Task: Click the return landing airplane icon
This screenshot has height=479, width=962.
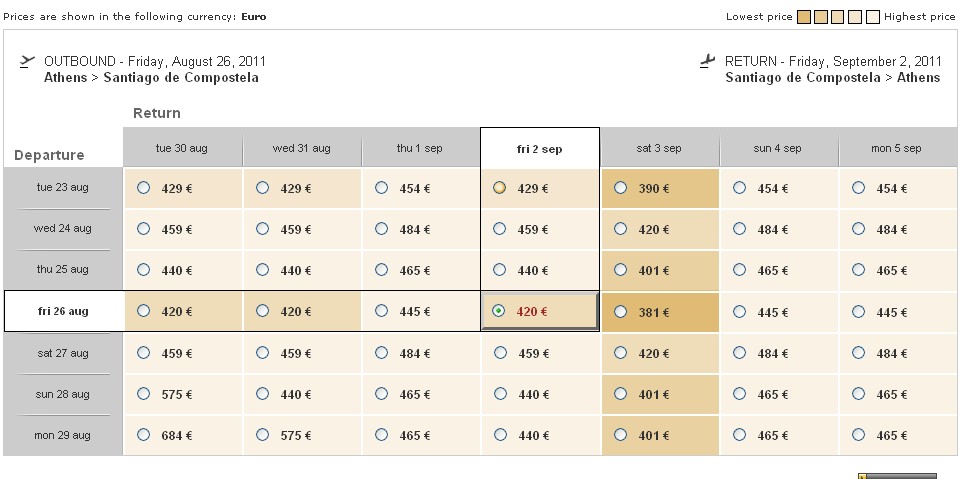Action: click(x=708, y=62)
